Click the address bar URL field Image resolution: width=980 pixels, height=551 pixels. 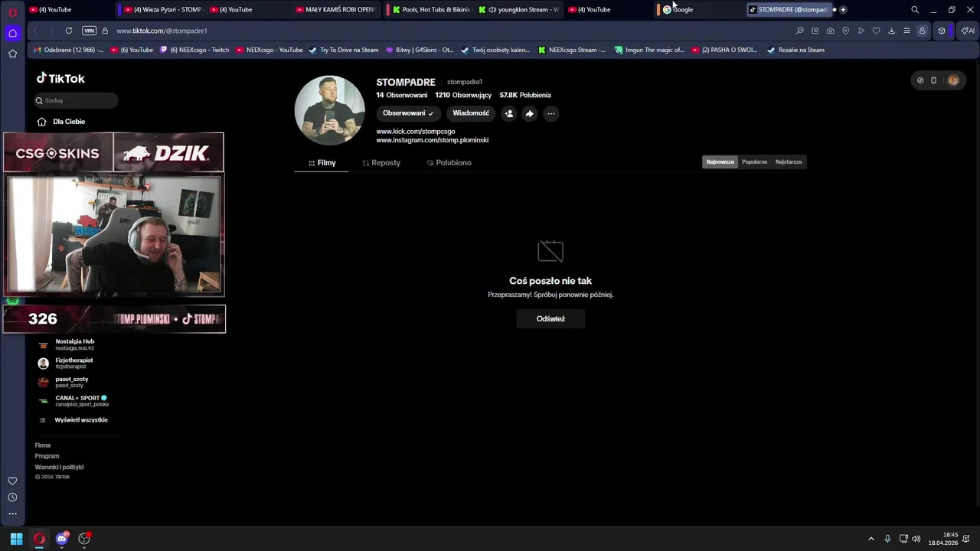coord(452,31)
